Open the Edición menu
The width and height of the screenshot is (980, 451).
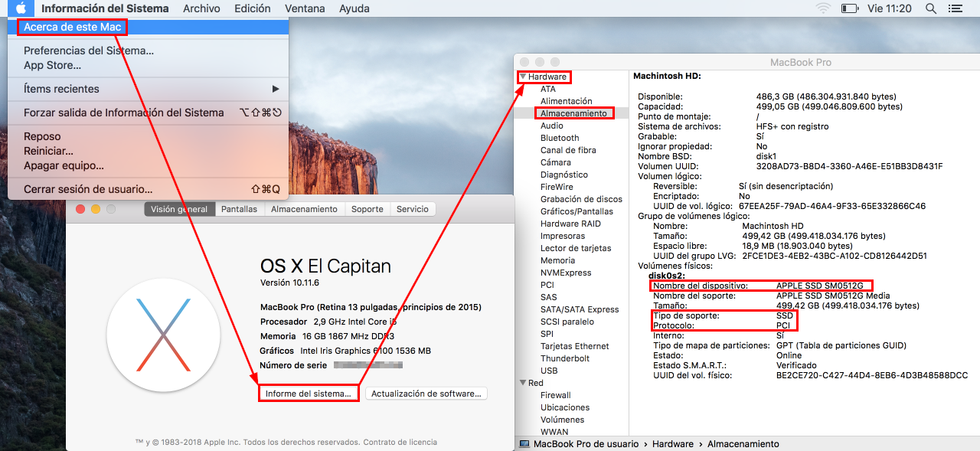(253, 8)
